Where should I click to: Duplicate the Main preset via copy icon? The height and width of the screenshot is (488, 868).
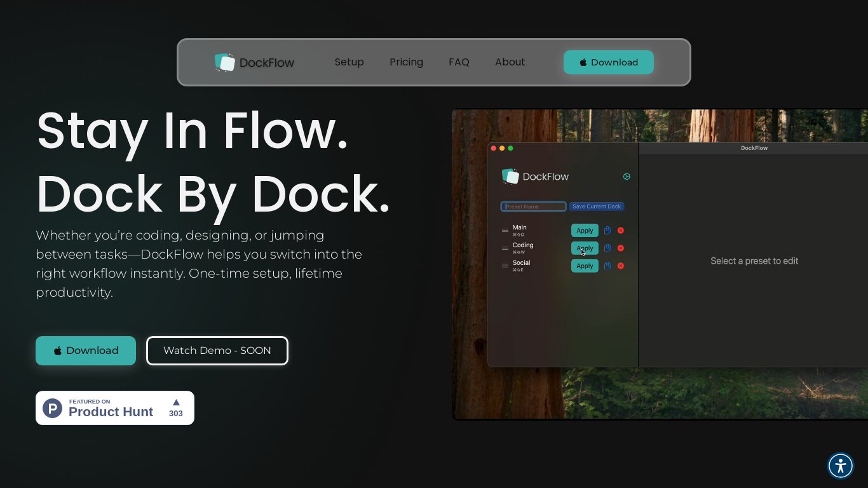[x=607, y=231]
